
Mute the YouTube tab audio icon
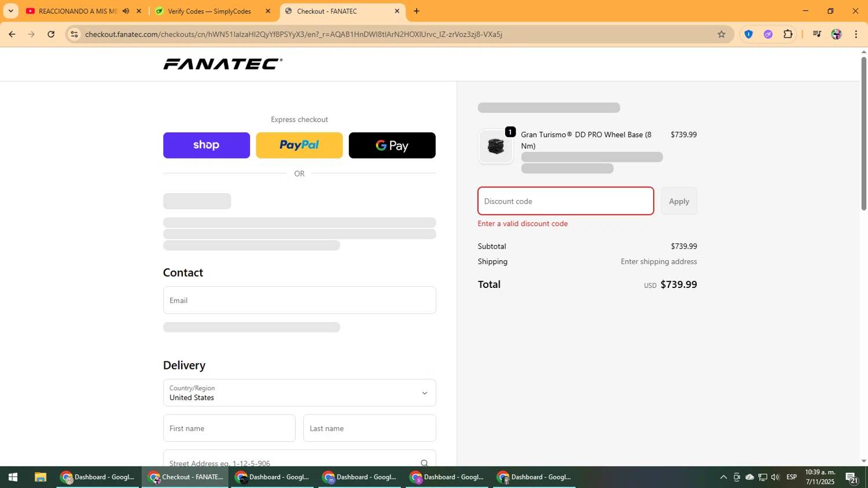coord(126,11)
